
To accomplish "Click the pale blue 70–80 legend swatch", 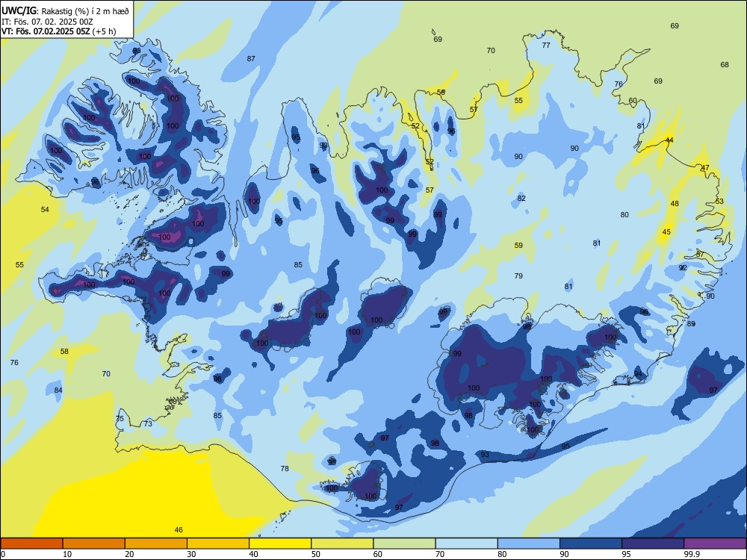I will click(467, 544).
